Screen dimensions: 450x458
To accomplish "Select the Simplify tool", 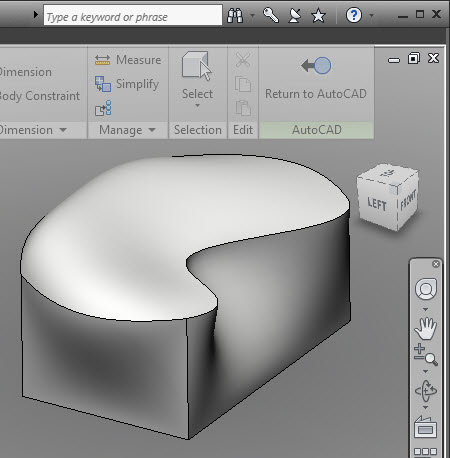I will tap(127, 84).
